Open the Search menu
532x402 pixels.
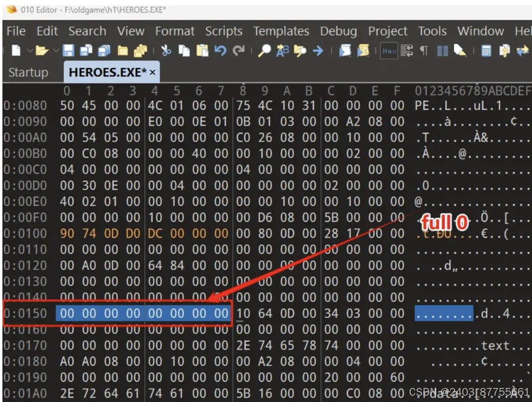(x=87, y=31)
